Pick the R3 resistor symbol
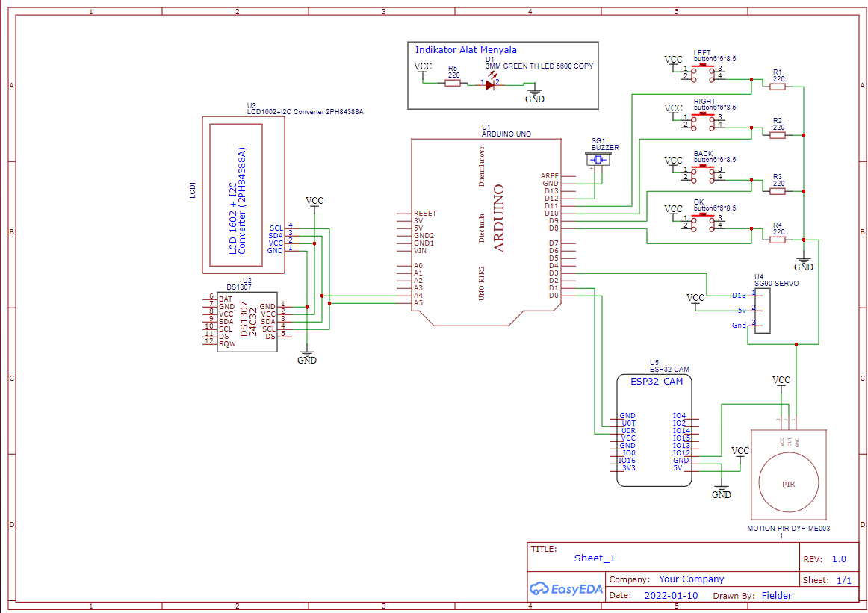Screen dimensions: 868x613 (777, 191)
